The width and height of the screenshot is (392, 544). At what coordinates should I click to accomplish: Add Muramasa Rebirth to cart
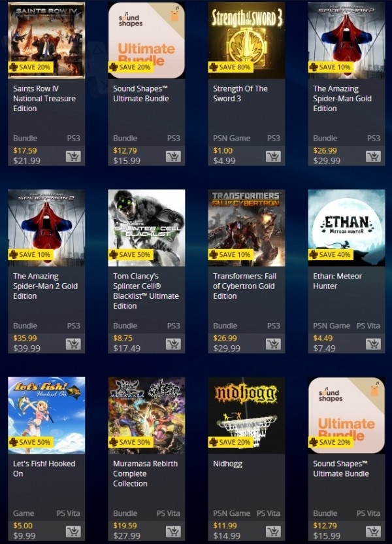173,531
